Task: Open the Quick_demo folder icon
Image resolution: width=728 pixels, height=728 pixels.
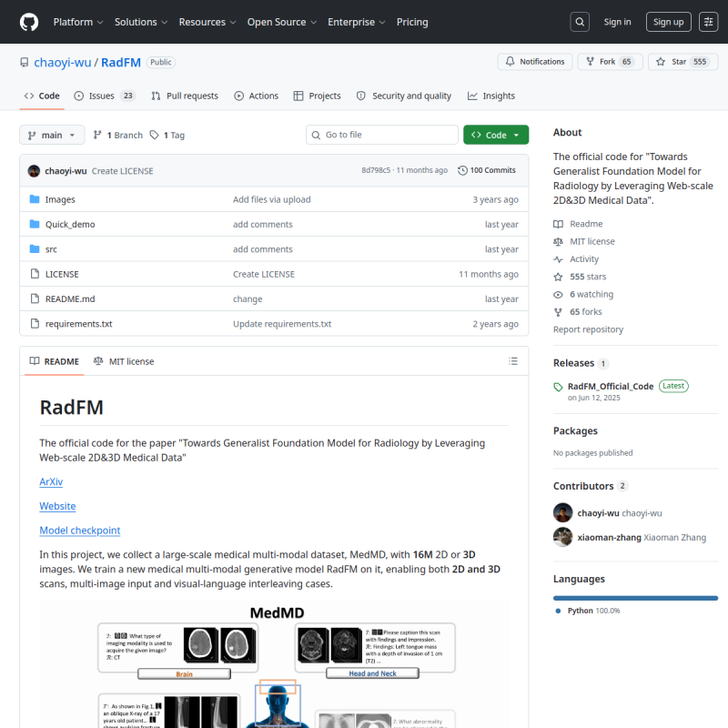Action: pyautogui.click(x=35, y=224)
